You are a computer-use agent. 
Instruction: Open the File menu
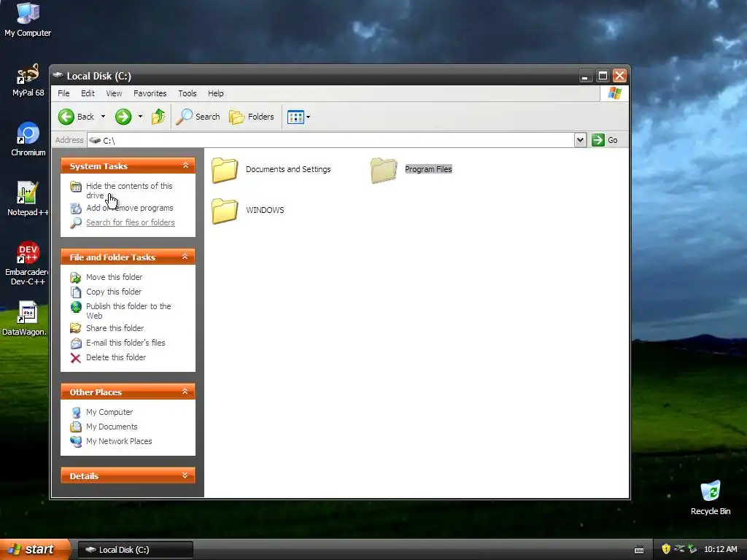[63, 93]
